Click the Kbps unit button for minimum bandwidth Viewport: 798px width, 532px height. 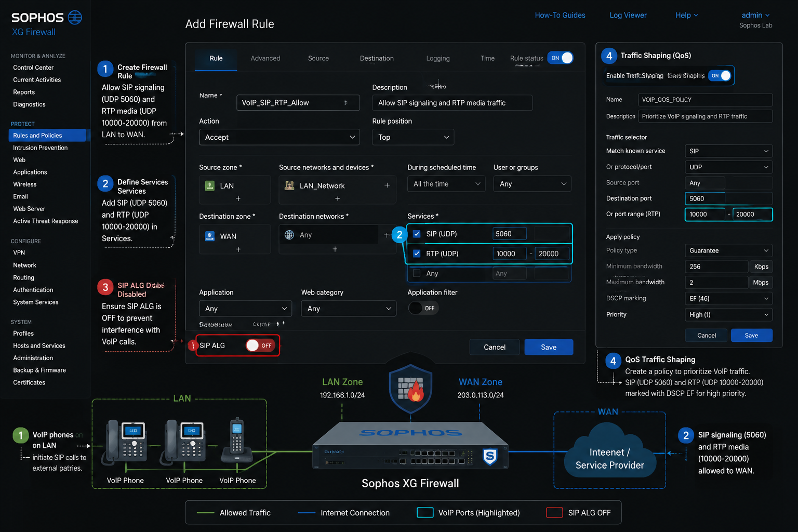coord(761,267)
